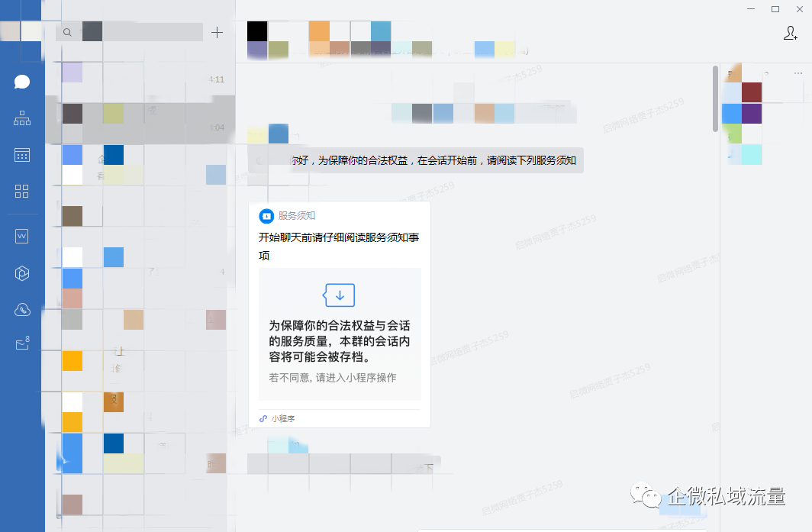Click the 若不同意, 请进入小程序操作 text

333,378
